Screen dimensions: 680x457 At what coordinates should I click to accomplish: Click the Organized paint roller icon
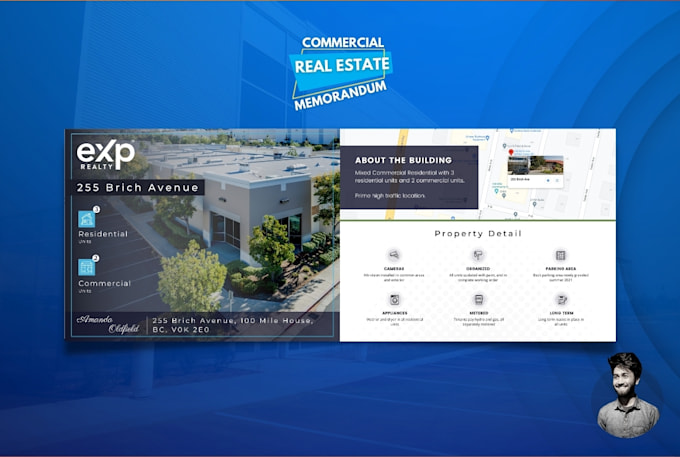(x=478, y=255)
